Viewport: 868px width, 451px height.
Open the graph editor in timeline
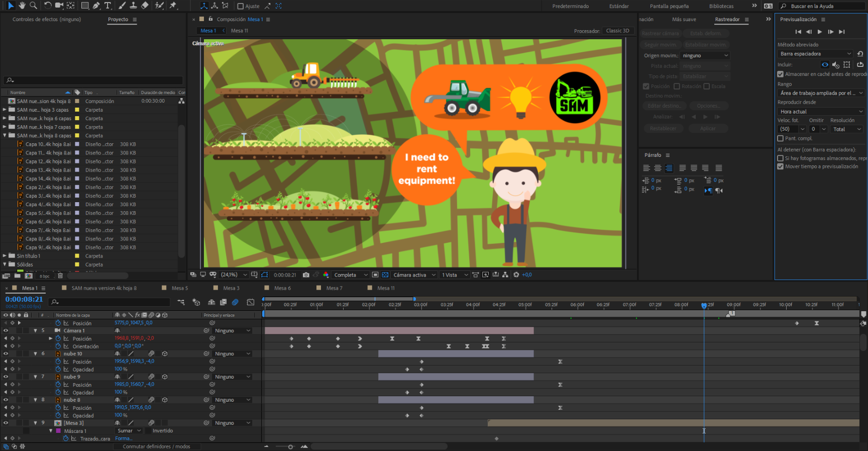point(251,302)
